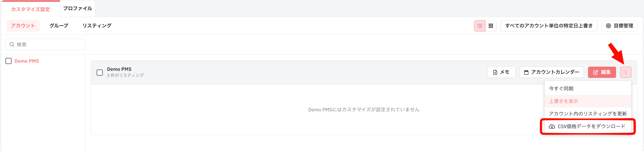
Task: Focus the 検索 search field
Action: [45, 45]
